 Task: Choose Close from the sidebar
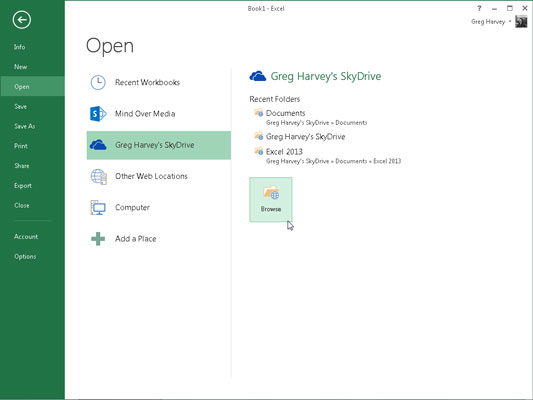[x=22, y=205]
